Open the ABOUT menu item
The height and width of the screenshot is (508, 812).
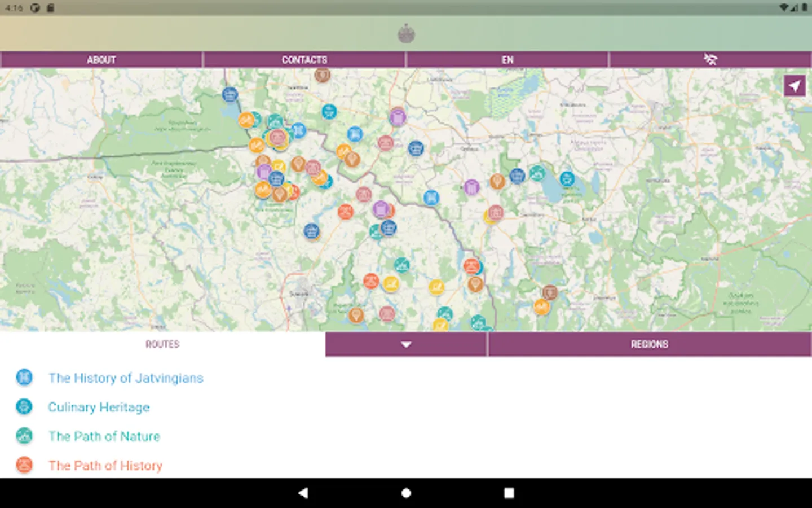point(101,59)
